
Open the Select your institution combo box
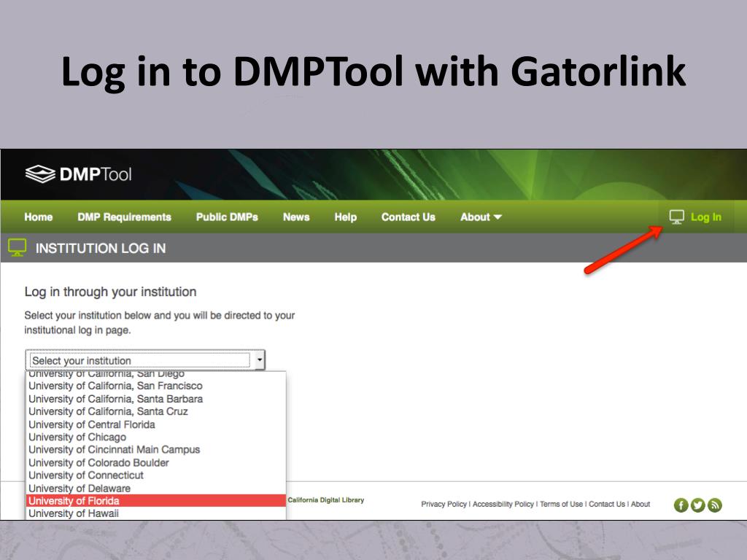point(145,360)
